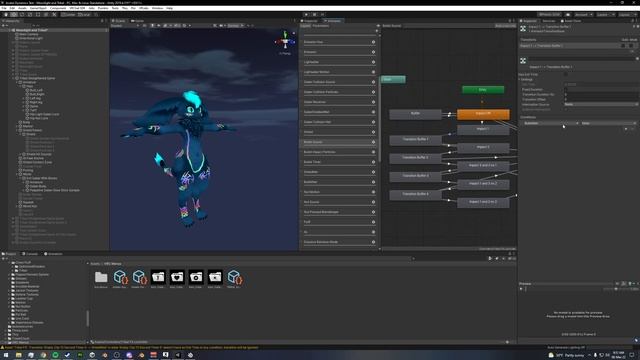This screenshot has width=640, height=360.
Task: Select the Transition Buffer 1 state node
Action: click(416, 140)
